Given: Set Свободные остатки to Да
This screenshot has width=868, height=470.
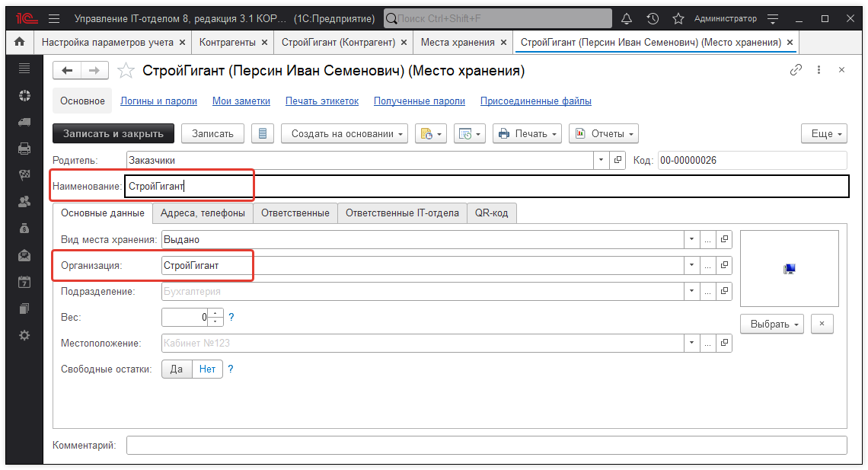Looking at the screenshot, I should click(x=177, y=369).
